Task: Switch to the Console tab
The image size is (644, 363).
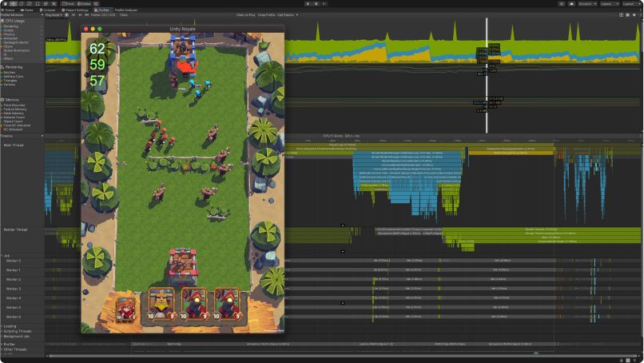Action: coord(49,10)
